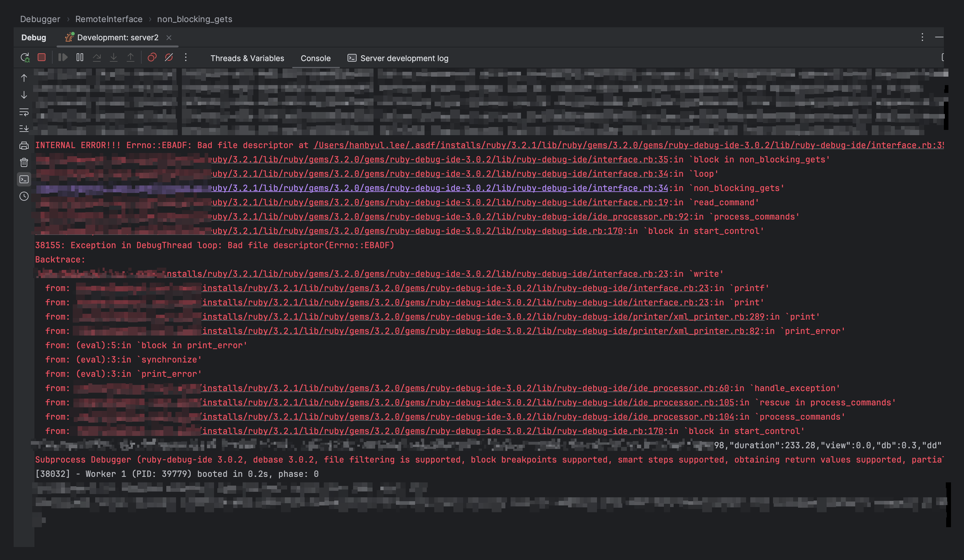Enable scroll to the end
The width and height of the screenshot is (964, 560).
(24, 129)
